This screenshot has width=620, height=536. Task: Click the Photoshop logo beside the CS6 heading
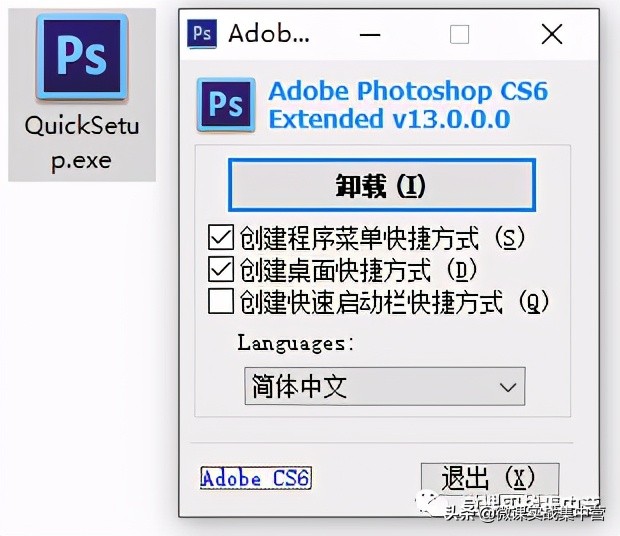pyautogui.click(x=226, y=105)
